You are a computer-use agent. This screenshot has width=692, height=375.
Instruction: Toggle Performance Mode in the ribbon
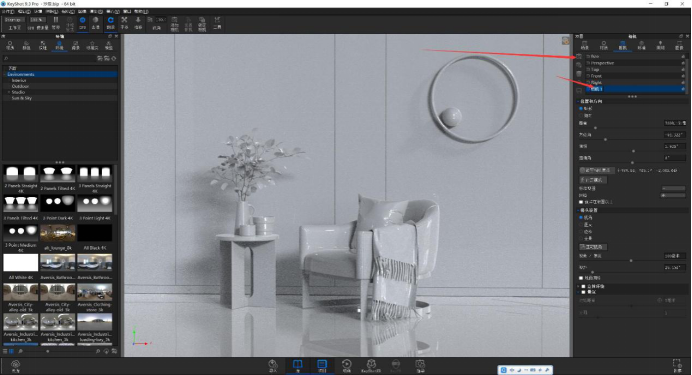tap(69, 22)
